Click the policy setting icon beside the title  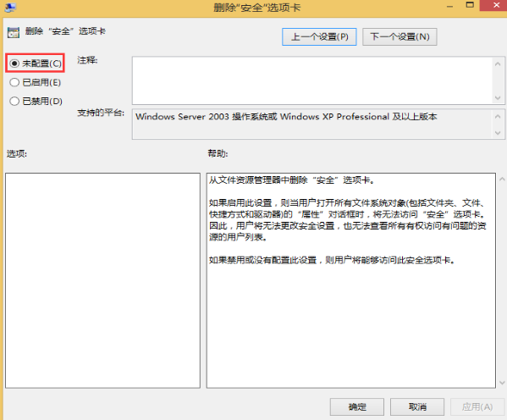coord(14,32)
